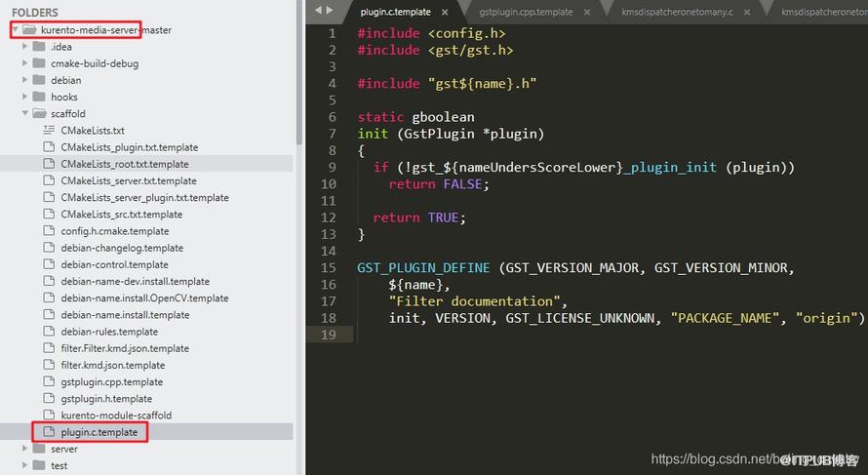Expand the cmake-build-debug folder arrow
Image resolution: width=868 pixels, height=475 pixels.
pos(25,63)
